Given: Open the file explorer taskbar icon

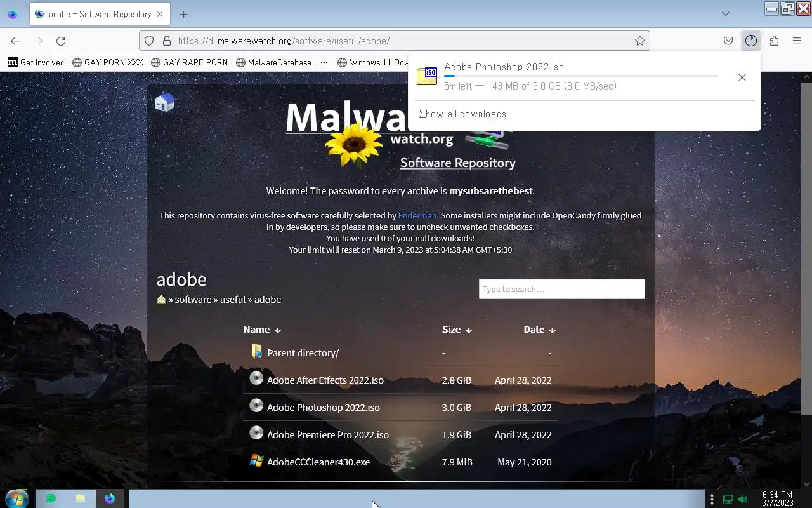Looking at the screenshot, I should click(x=81, y=498).
